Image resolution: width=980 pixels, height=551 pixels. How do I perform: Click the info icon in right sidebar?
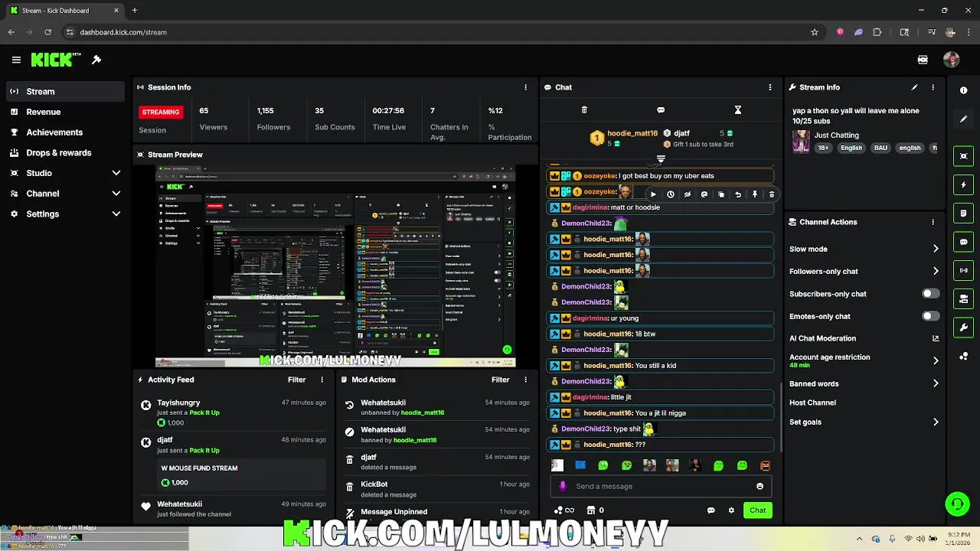click(x=963, y=90)
